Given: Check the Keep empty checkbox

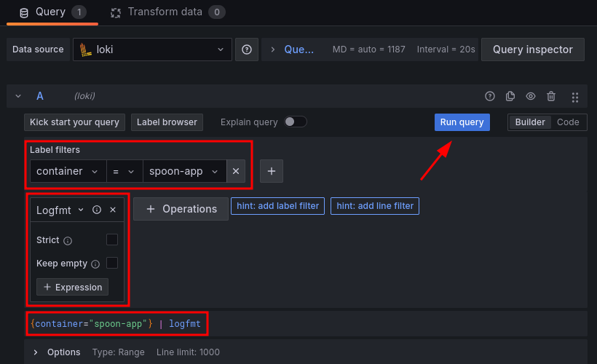Looking at the screenshot, I should coord(112,263).
